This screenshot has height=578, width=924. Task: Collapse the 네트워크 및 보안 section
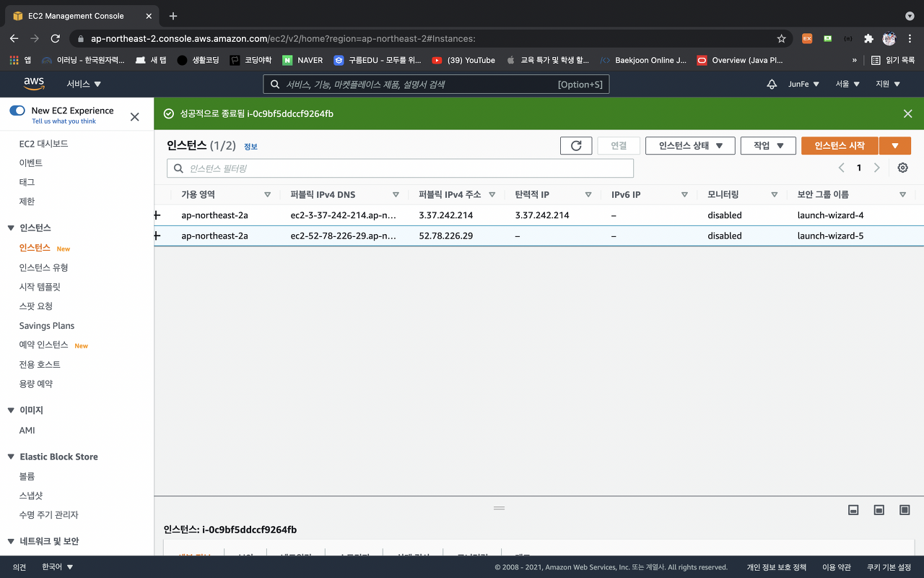pyautogui.click(x=11, y=541)
